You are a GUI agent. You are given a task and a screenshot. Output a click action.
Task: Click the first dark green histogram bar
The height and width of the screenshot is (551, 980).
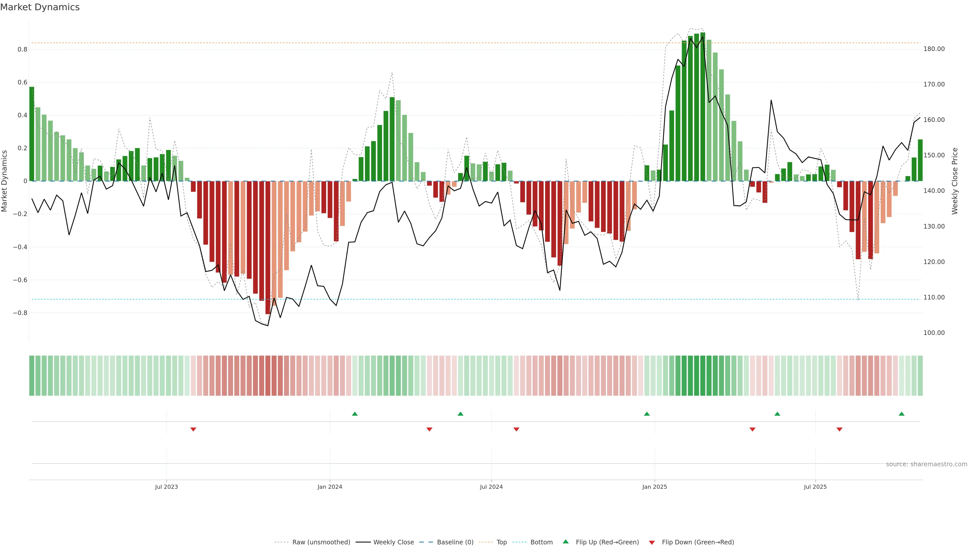pos(32,134)
